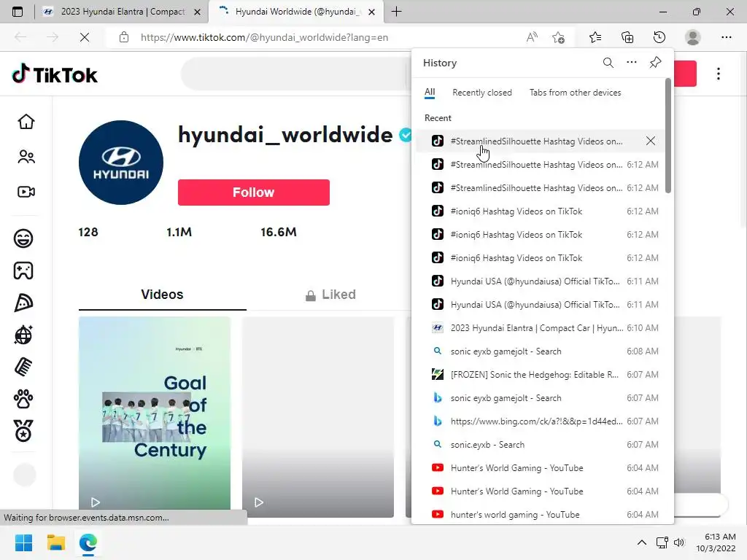Viewport: 747px width, 560px height.
Task: Open the clock showing 6:13 AM
Action: pos(716,542)
